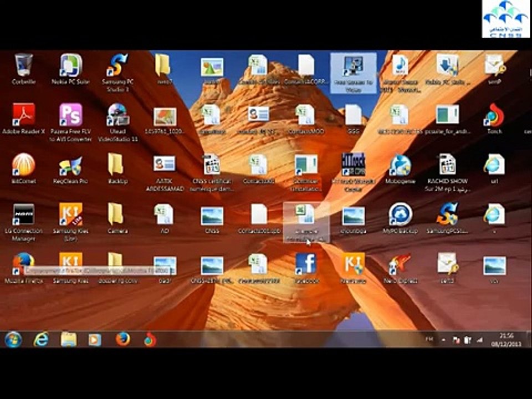
Task: Launch Samsung Kies (Lite) shortcut
Action: pyautogui.click(x=70, y=222)
